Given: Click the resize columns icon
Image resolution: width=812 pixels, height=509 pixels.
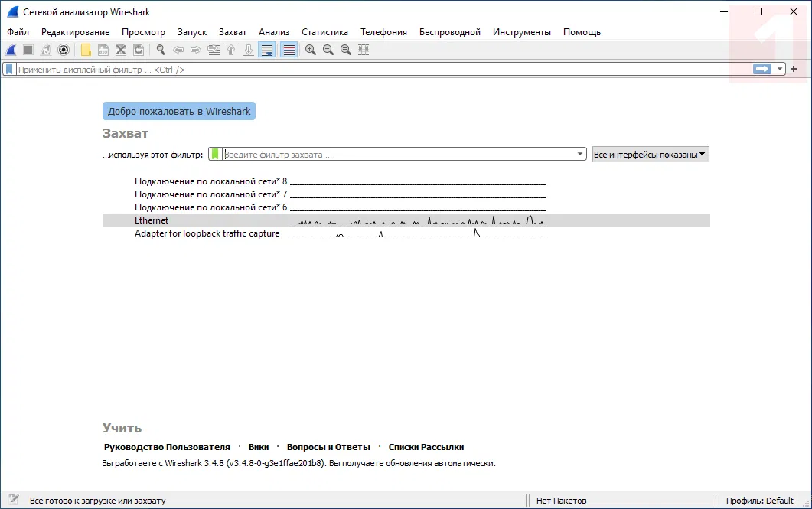Looking at the screenshot, I should pyautogui.click(x=364, y=50).
